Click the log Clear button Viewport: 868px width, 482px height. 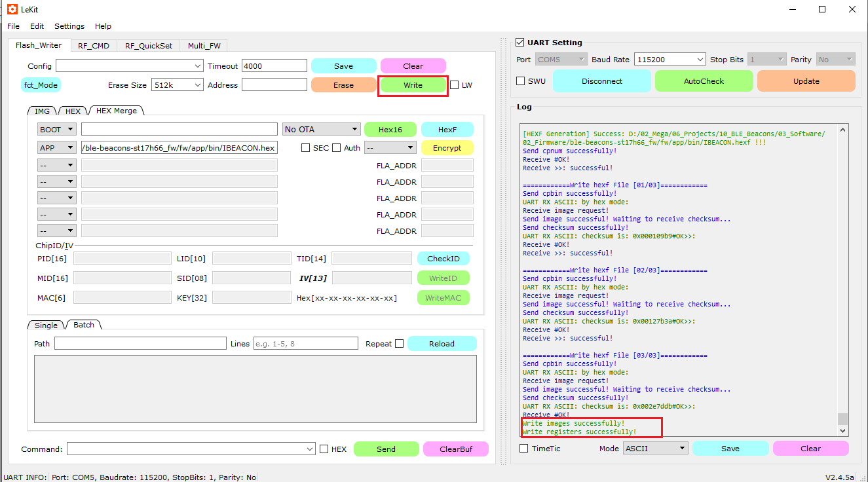[810, 449]
